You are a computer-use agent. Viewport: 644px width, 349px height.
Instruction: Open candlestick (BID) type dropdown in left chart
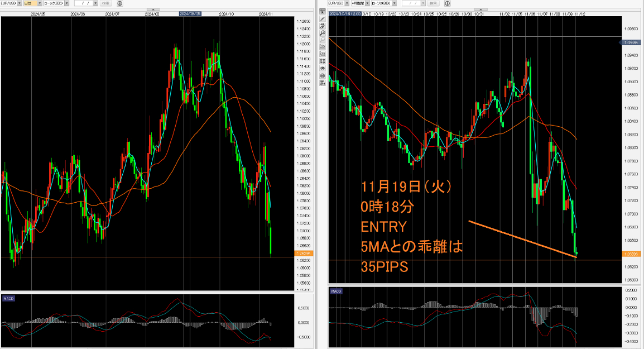click(x=66, y=3)
